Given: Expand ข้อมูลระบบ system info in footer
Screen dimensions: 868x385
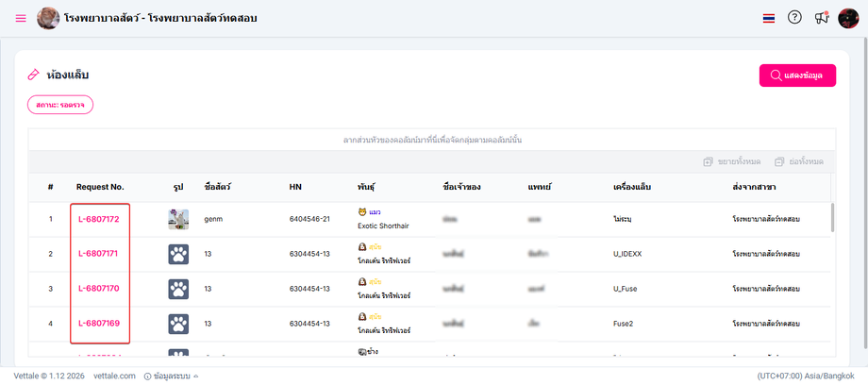Looking at the screenshot, I should click(171, 376).
